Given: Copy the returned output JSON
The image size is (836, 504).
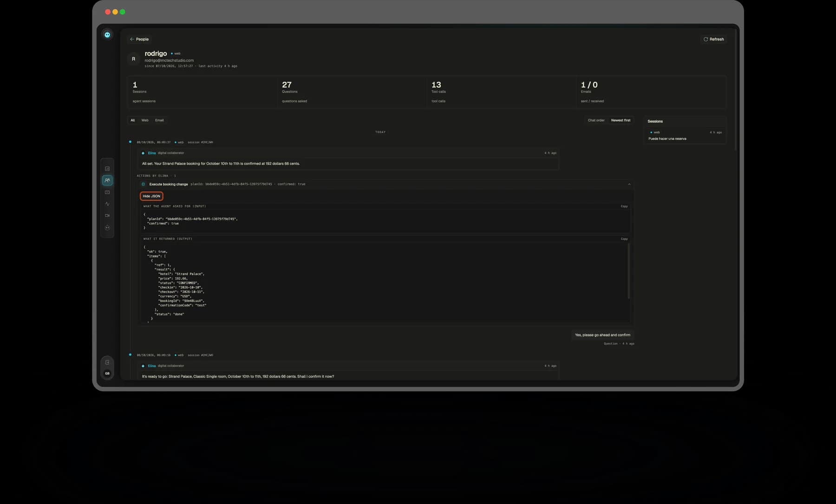Looking at the screenshot, I should click(624, 239).
